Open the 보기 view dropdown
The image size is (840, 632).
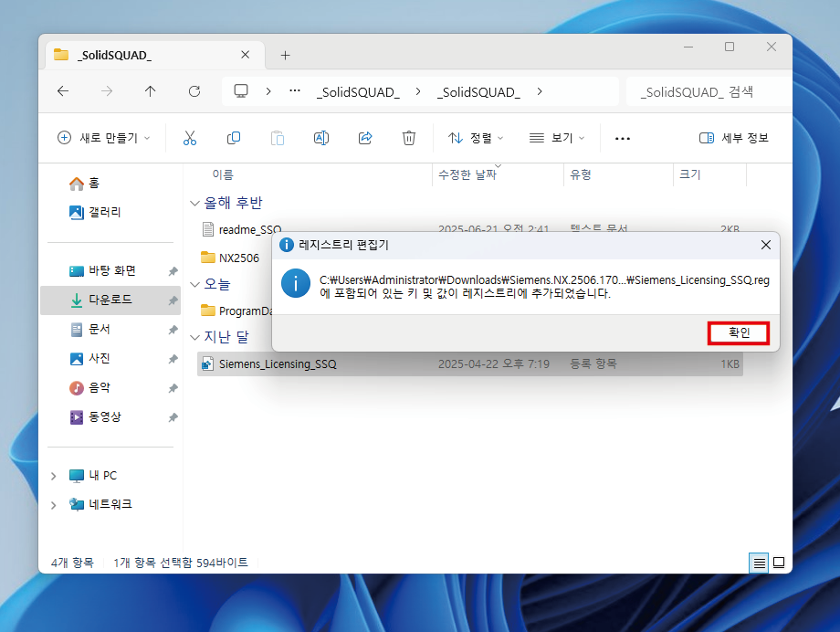click(556, 138)
